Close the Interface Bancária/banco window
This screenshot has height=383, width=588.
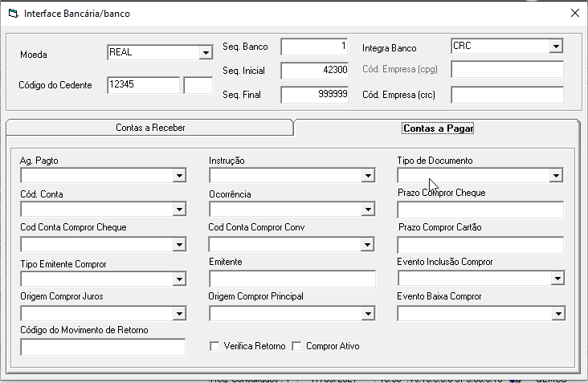click(574, 13)
